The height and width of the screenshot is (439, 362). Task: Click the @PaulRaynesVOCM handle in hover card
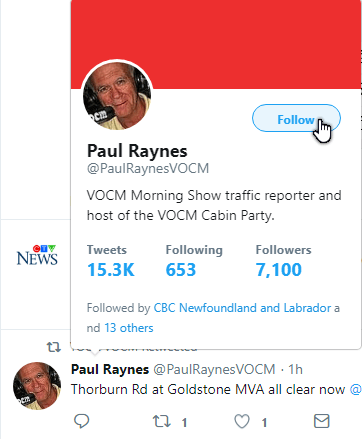click(148, 168)
